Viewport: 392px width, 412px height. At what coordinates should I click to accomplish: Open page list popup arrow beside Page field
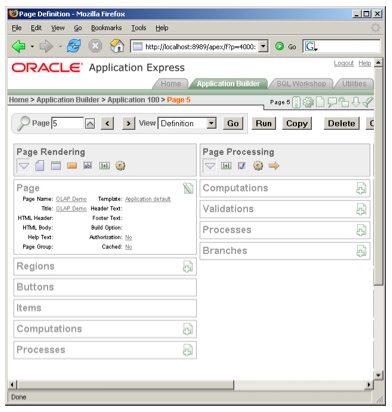click(x=90, y=124)
